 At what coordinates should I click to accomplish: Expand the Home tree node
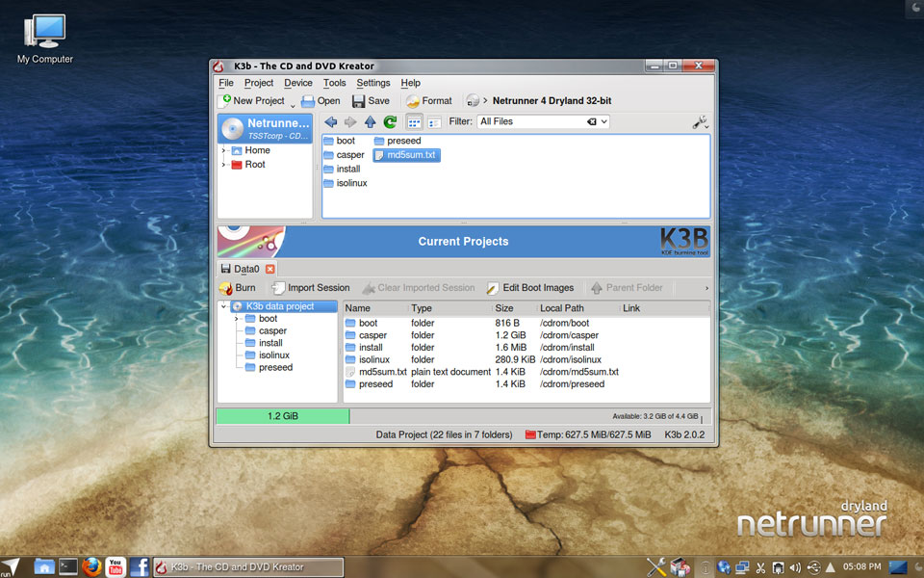click(223, 151)
